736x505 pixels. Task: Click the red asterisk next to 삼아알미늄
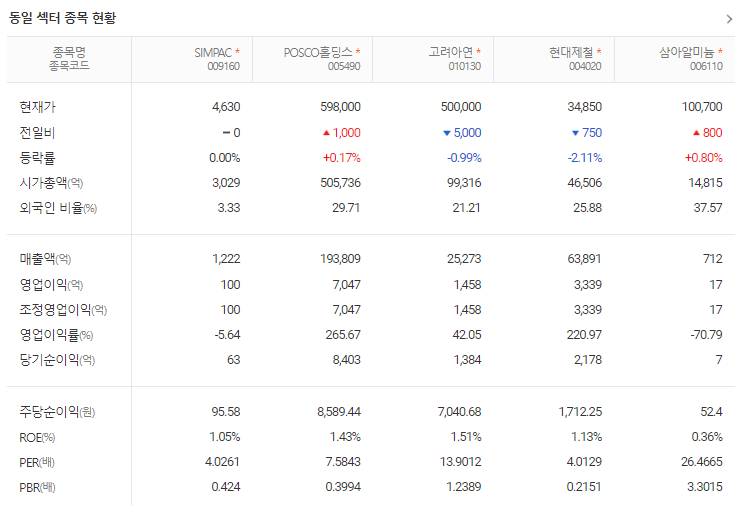720,51
